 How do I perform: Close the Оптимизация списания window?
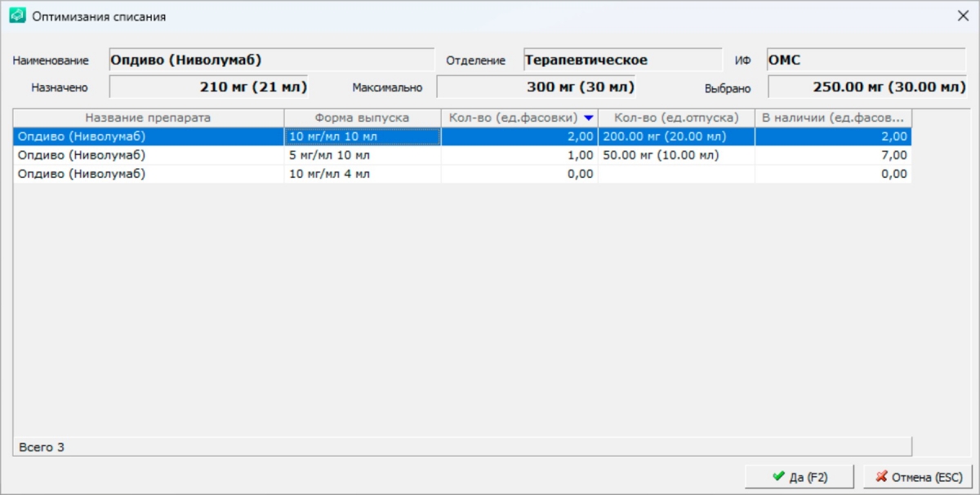[x=962, y=16]
